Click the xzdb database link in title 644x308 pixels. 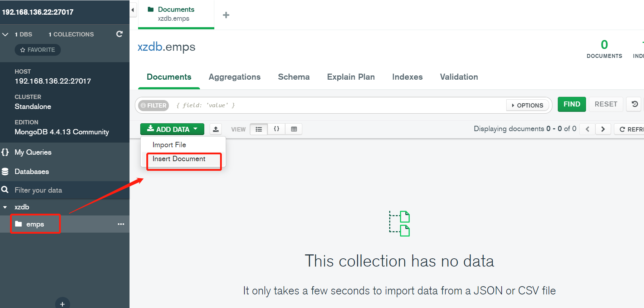tap(150, 47)
